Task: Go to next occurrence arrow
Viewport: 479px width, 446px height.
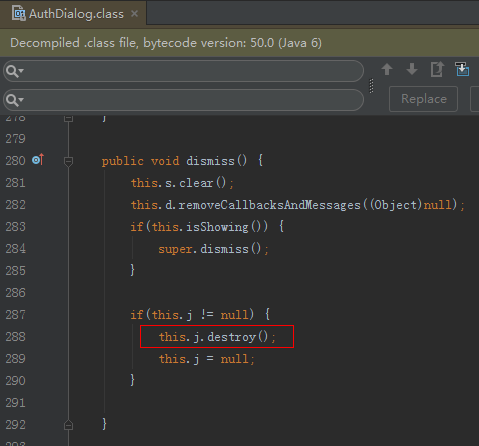Action: point(412,69)
